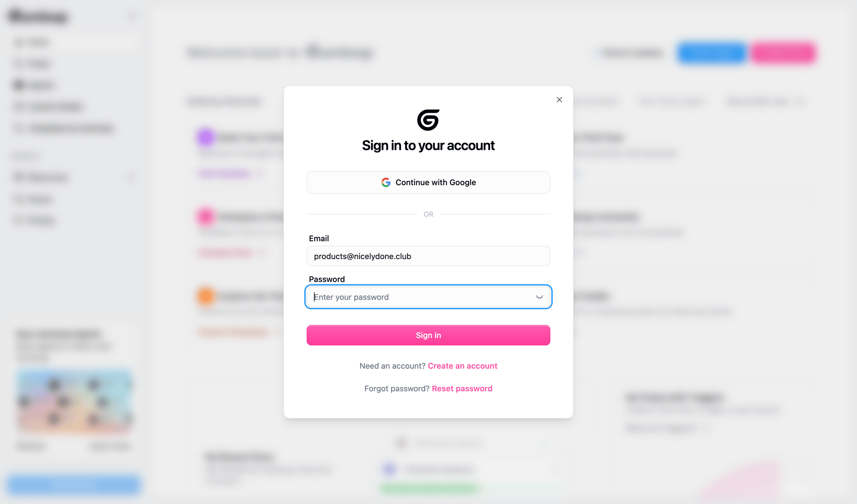The height and width of the screenshot is (504, 857).
Task: Submit the pink Sign in button
Action: (x=428, y=335)
